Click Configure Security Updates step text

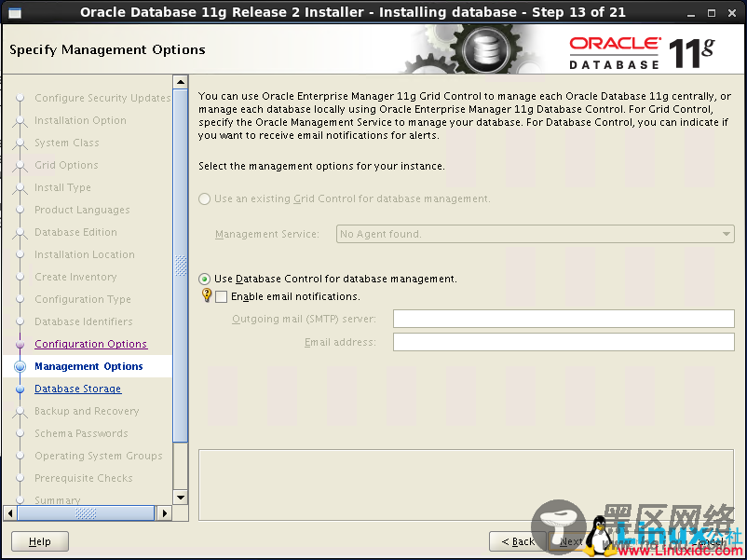[102, 98]
